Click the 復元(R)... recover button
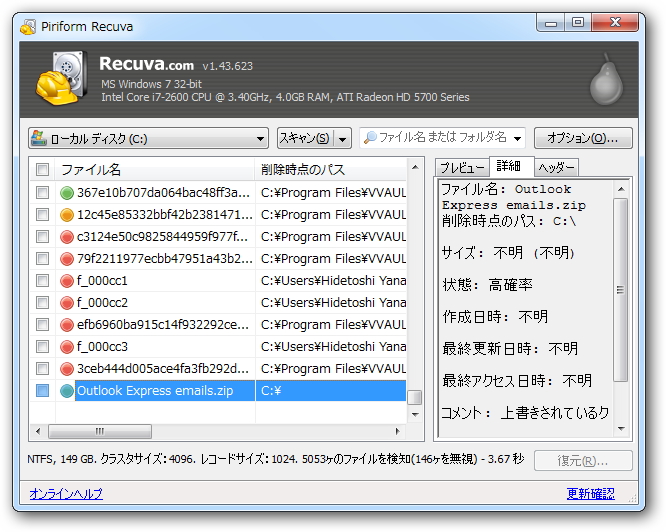 (x=583, y=461)
